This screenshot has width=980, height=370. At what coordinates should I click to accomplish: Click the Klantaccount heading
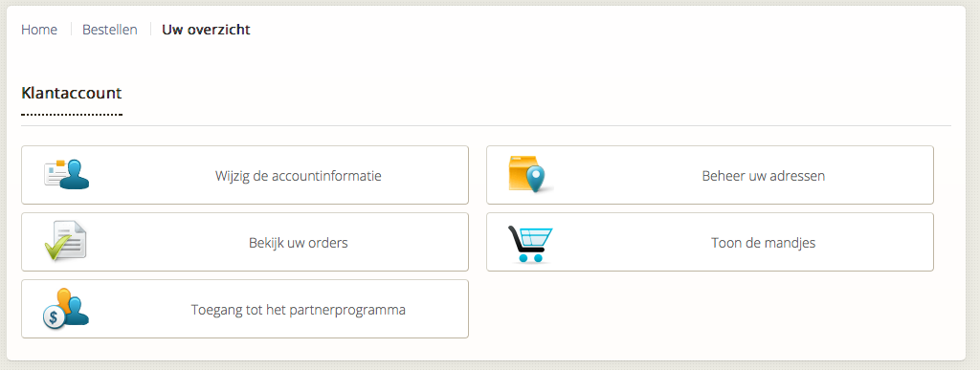pyautogui.click(x=71, y=94)
